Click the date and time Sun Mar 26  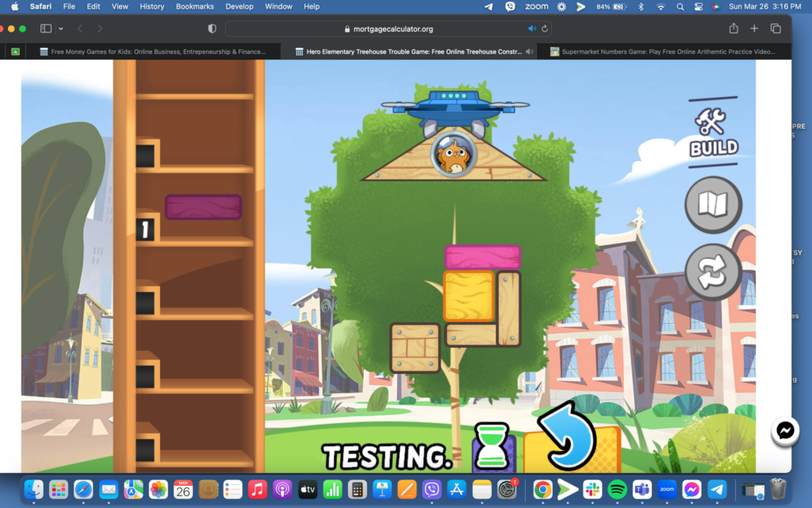point(765,6)
